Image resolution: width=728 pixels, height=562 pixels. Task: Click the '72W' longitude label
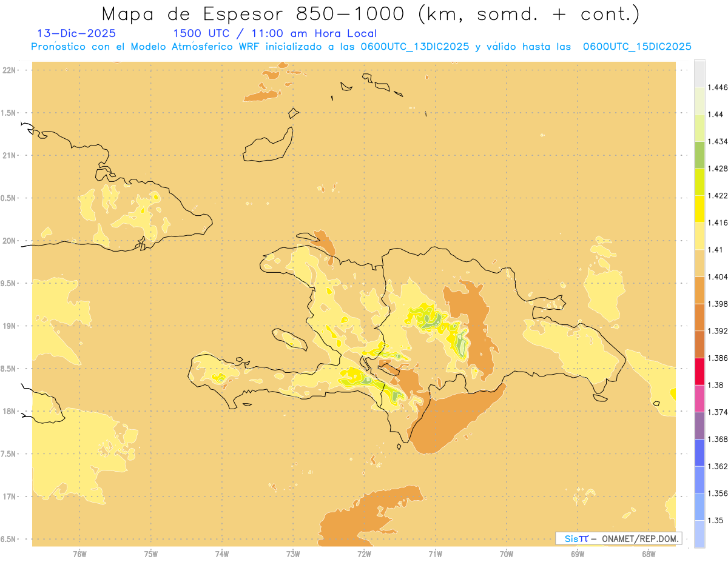pos(364,554)
